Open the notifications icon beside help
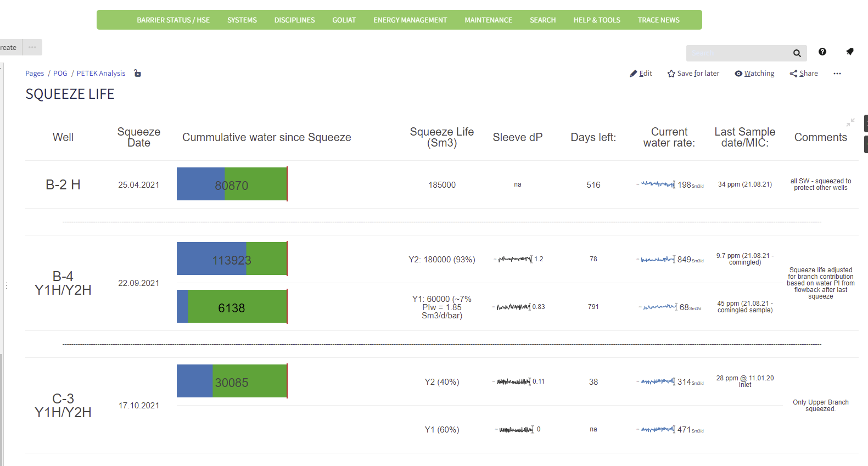The width and height of the screenshot is (868, 466). coord(849,52)
